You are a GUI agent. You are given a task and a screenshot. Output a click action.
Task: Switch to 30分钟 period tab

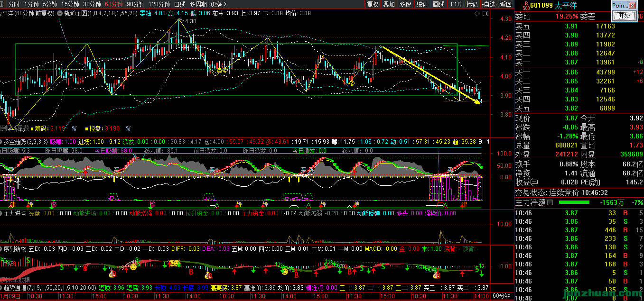point(92,4)
